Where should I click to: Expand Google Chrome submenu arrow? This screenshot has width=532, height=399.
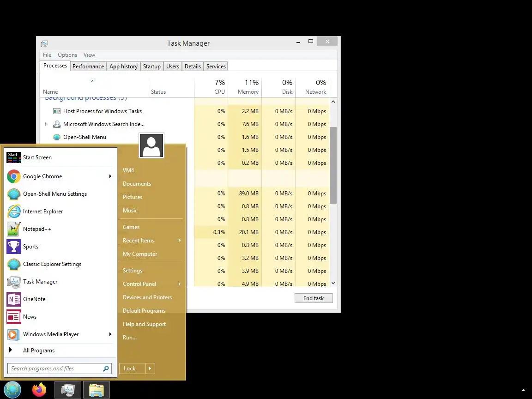click(x=110, y=176)
